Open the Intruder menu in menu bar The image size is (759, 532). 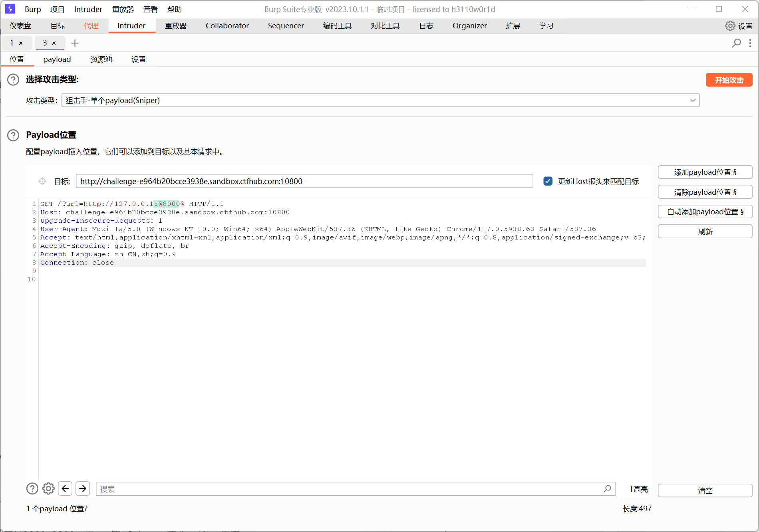(88, 9)
